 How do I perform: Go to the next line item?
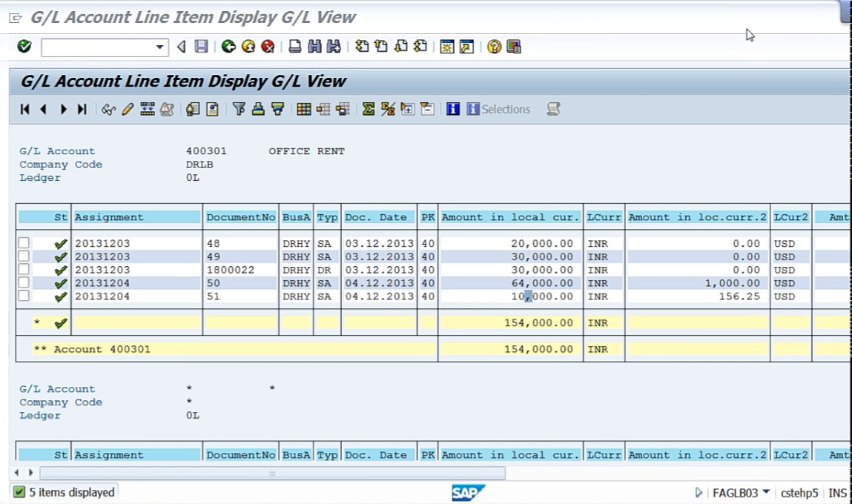(63, 109)
